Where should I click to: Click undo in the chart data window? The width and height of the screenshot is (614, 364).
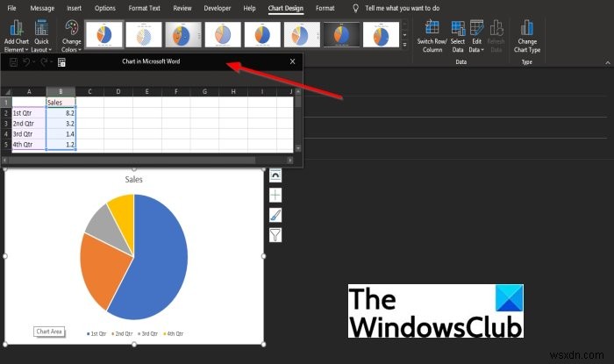click(26, 62)
